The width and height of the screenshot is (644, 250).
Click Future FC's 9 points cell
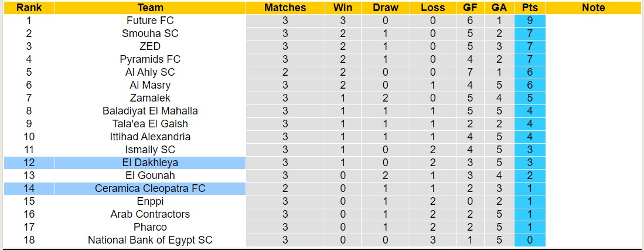530,21
